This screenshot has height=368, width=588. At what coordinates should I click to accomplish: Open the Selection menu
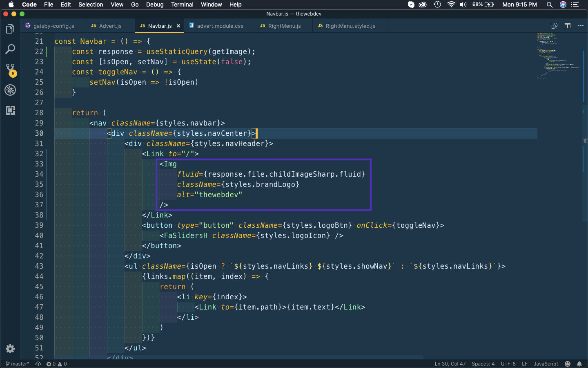(91, 4)
